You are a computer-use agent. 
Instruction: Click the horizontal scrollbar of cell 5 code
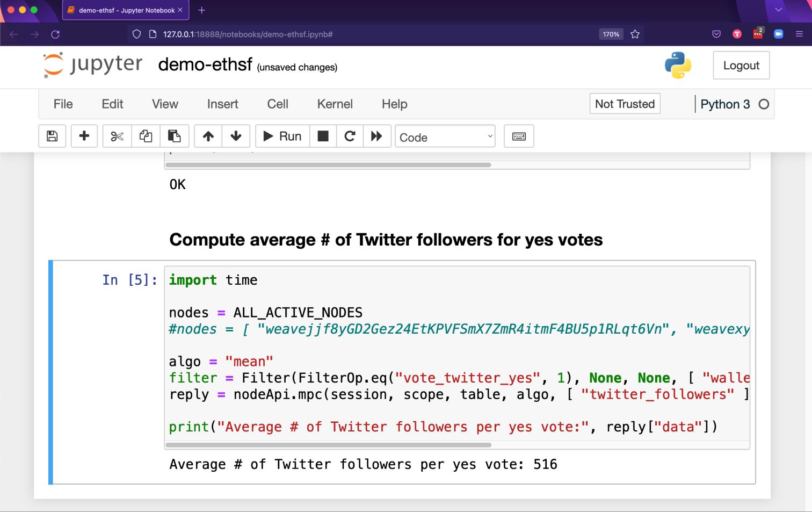[x=328, y=445]
